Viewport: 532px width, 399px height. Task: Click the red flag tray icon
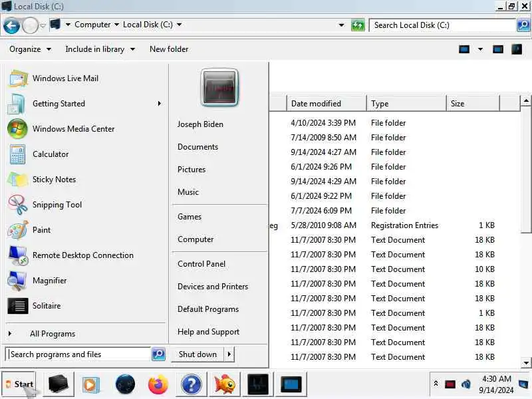coord(450,384)
